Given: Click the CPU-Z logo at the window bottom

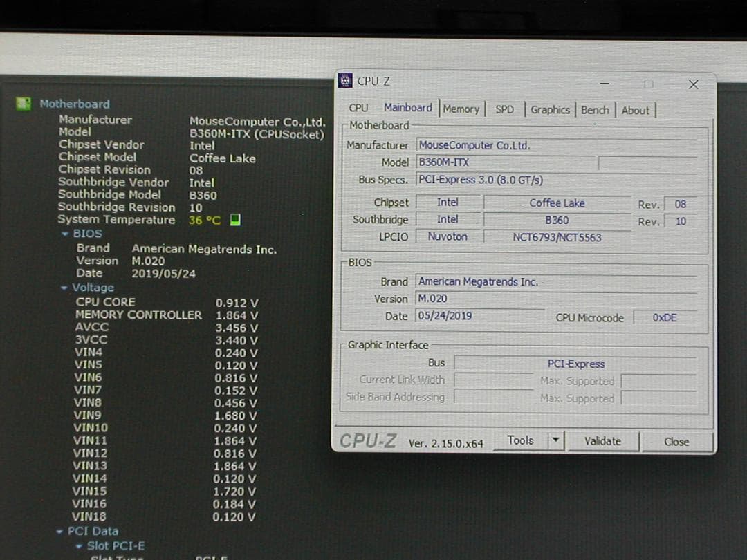Looking at the screenshot, I should click(x=367, y=440).
